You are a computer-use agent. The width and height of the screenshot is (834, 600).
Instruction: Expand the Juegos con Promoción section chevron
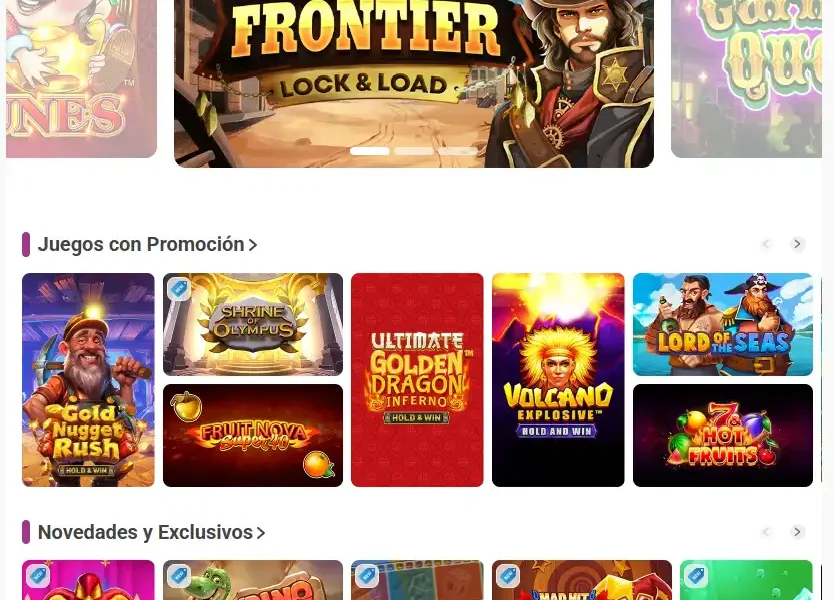point(253,245)
